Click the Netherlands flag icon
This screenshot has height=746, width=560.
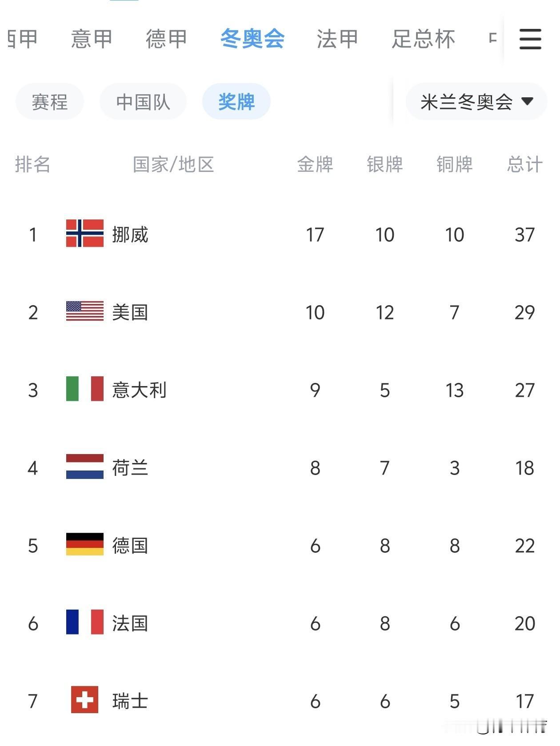[x=84, y=467]
